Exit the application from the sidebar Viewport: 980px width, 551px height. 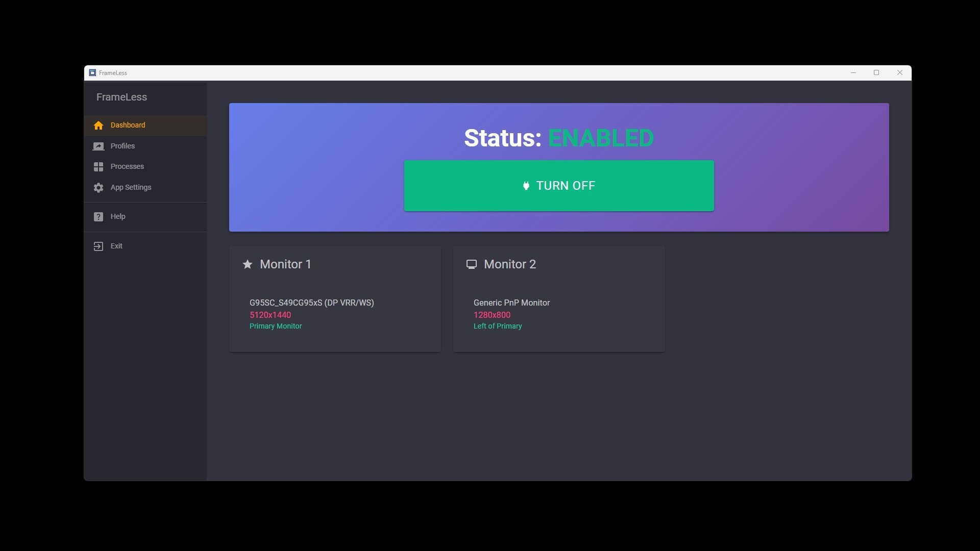point(117,246)
